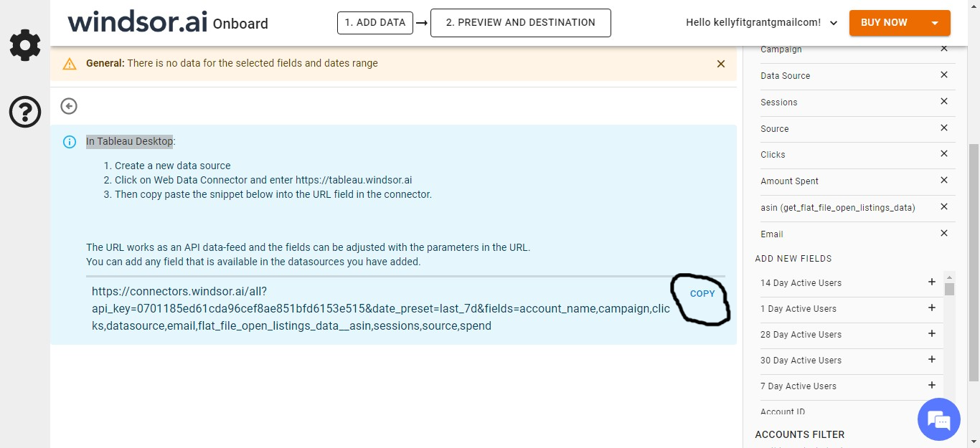Click the 'ADD NEW FIELDS' heading
The width and height of the screenshot is (980, 448).
click(x=793, y=259)
